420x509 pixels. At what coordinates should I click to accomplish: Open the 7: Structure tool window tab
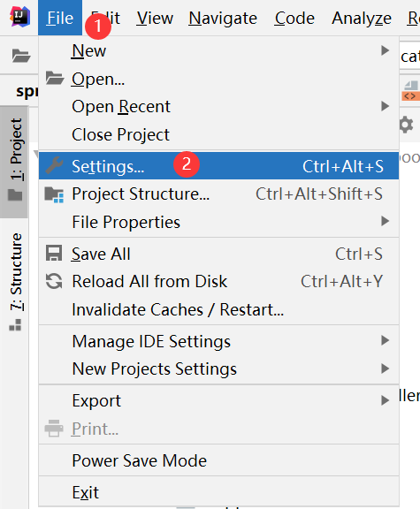coord(16,281)
